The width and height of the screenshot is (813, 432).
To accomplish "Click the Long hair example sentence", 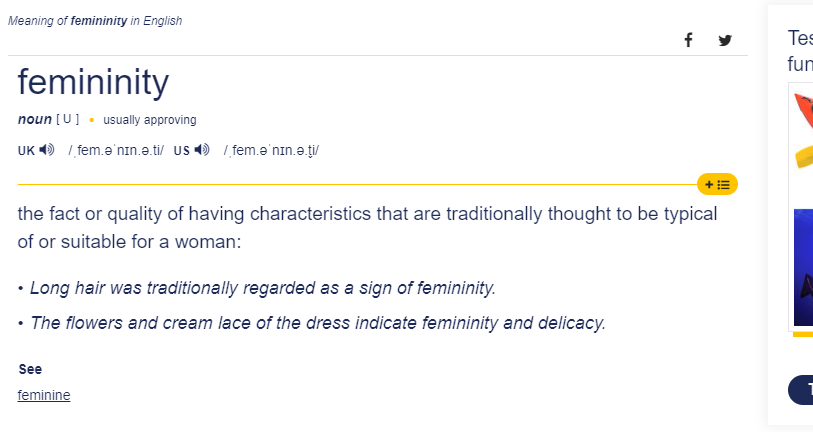I will tap(263, 288).
